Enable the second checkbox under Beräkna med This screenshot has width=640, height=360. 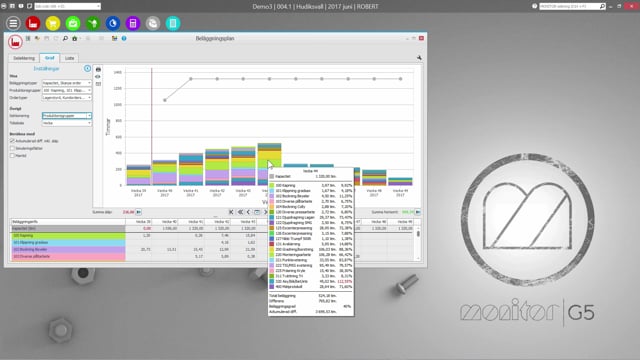coord(12,148)
